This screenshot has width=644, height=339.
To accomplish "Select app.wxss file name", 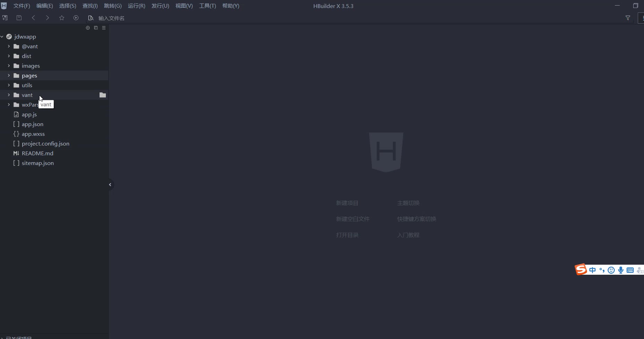I will pyautogui.click(x=33, y=134).
